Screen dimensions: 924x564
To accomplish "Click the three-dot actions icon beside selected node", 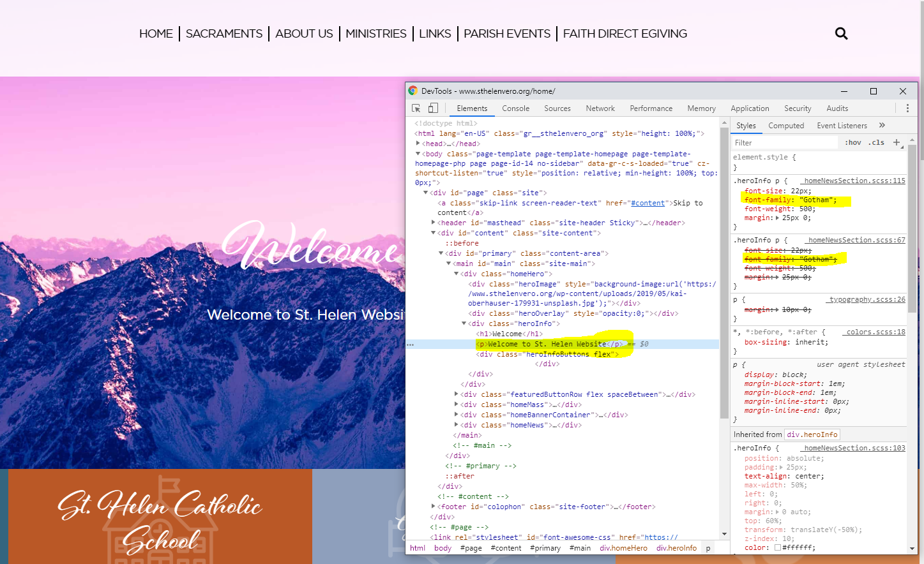I will point(410,345).
